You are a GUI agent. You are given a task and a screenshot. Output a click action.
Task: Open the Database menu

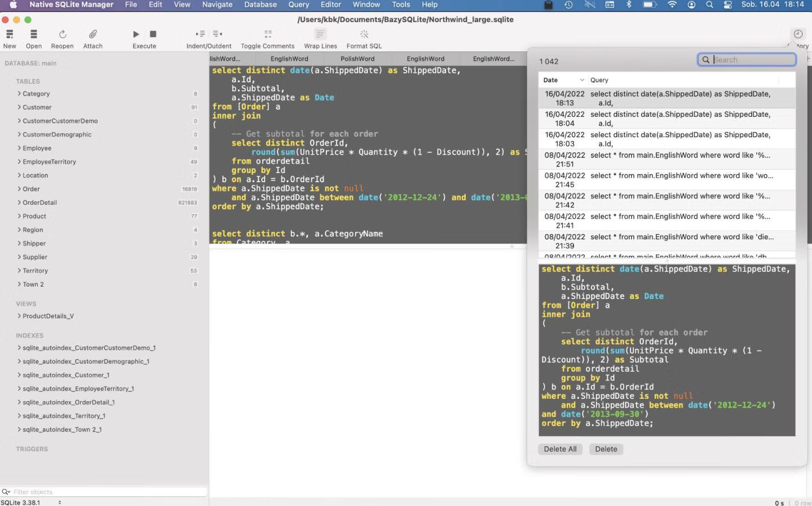coord(261,5)
